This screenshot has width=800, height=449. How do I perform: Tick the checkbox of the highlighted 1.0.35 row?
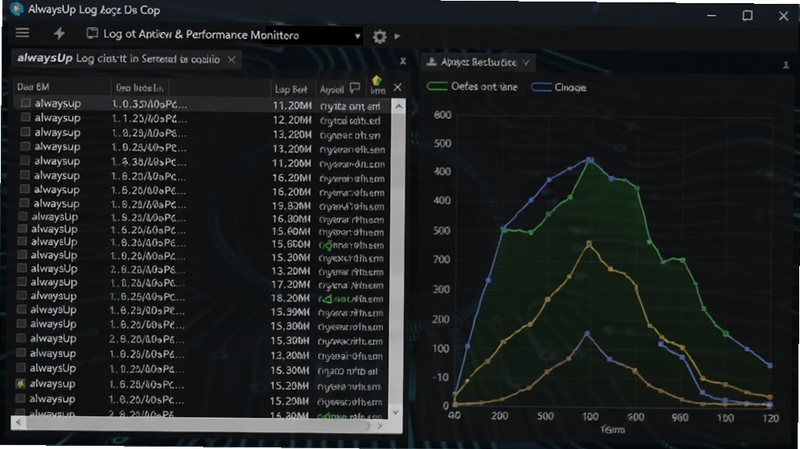coord(26,103)
